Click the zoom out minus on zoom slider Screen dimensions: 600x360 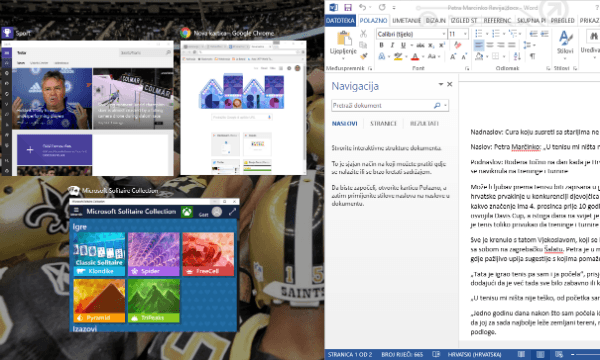click(573, 355)
